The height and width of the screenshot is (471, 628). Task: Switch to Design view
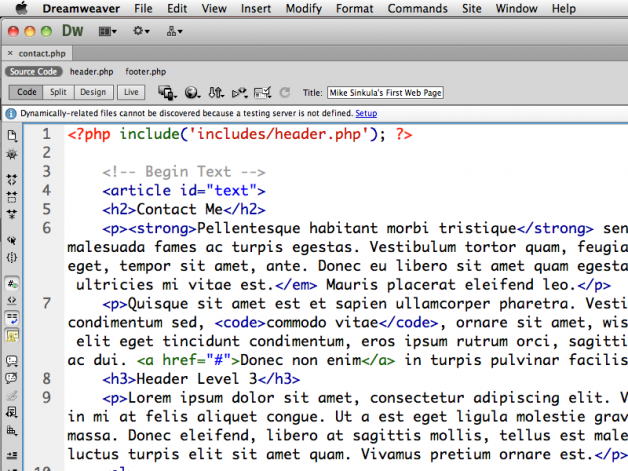(93, 92)
